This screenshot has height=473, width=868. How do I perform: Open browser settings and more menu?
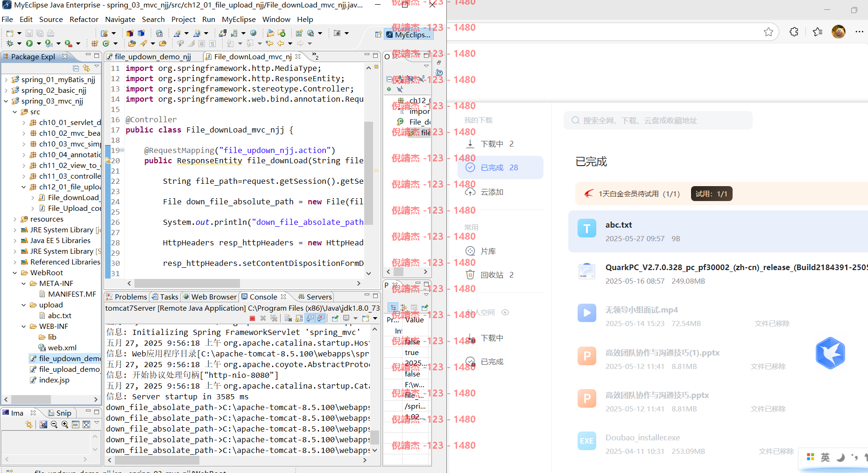coord(859,32)
